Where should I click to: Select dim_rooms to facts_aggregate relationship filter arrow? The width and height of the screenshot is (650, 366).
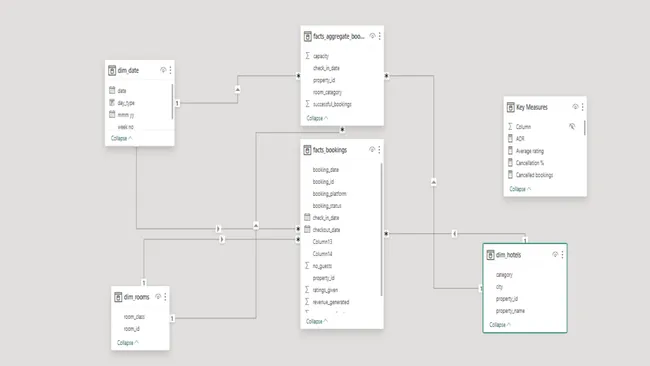coord(256,225)
